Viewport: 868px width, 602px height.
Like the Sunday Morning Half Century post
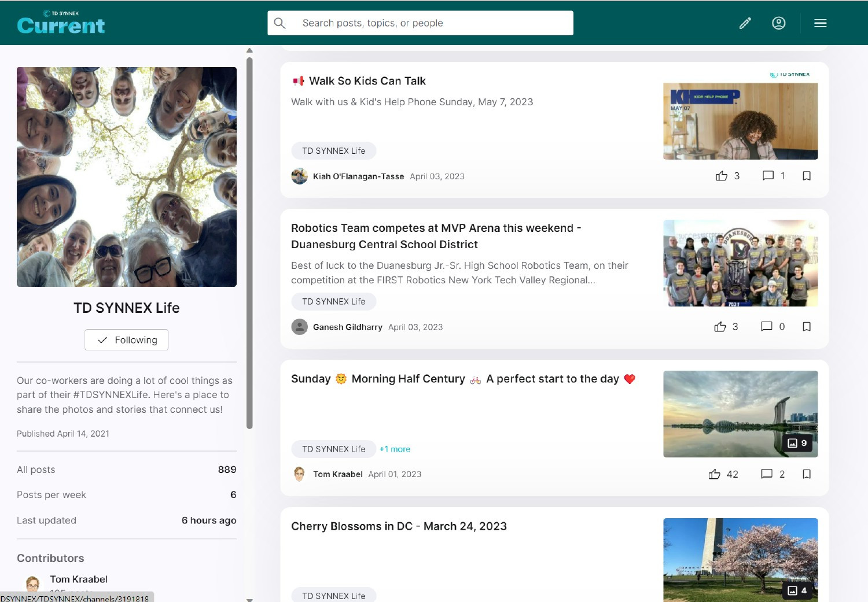pos(715,474)
